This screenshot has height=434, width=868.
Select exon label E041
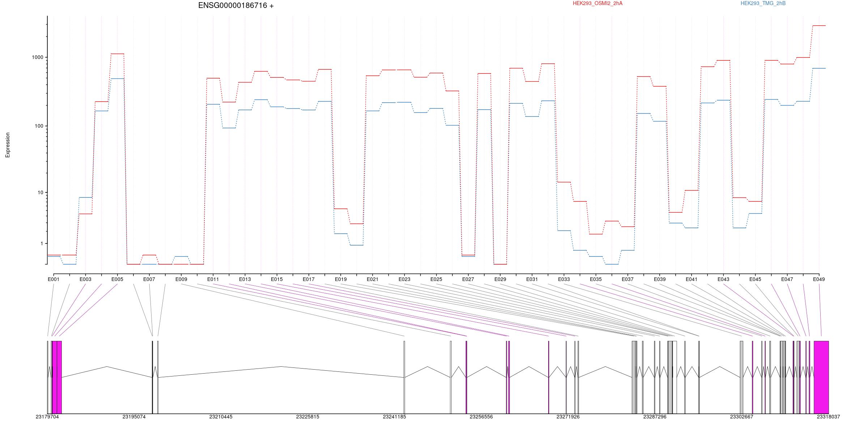pyautogui.click(x=692, y=279)
